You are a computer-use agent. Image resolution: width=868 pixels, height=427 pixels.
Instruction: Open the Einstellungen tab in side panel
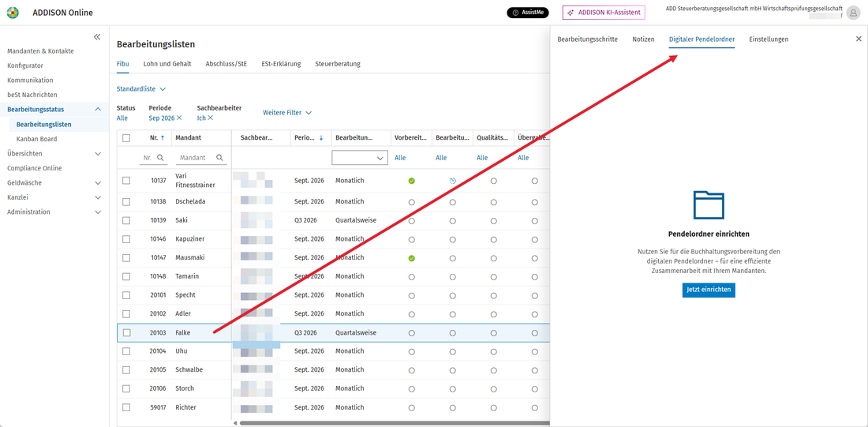(769, 39)
